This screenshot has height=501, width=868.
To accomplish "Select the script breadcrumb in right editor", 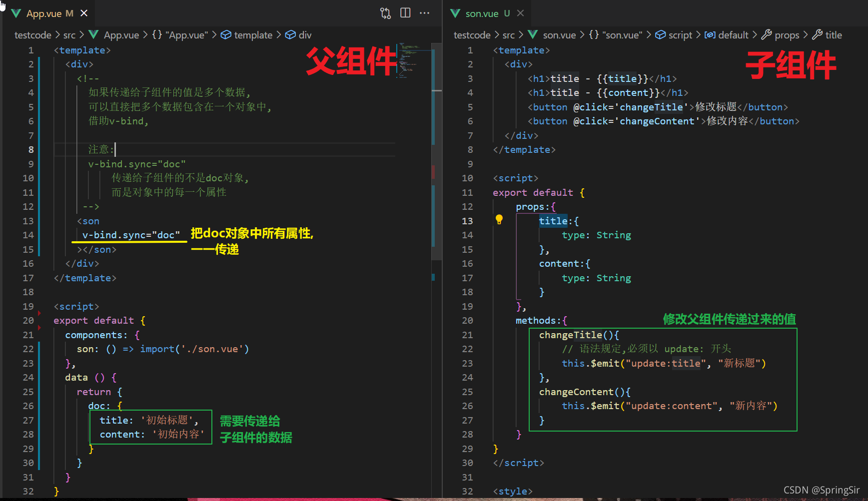I will pyautogui.click(x=680, y=35).
